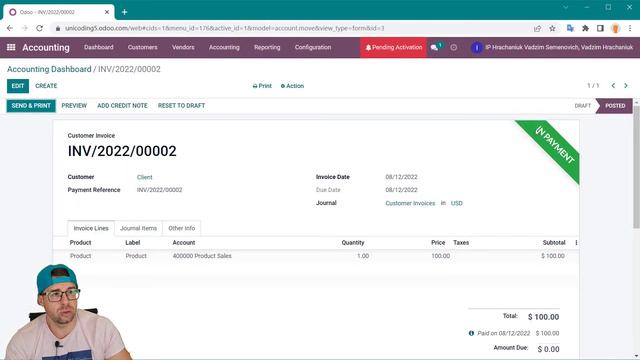640x360 pixels.
Task: Click the Price value 100.00 cell
Action: tap(440, 256)
